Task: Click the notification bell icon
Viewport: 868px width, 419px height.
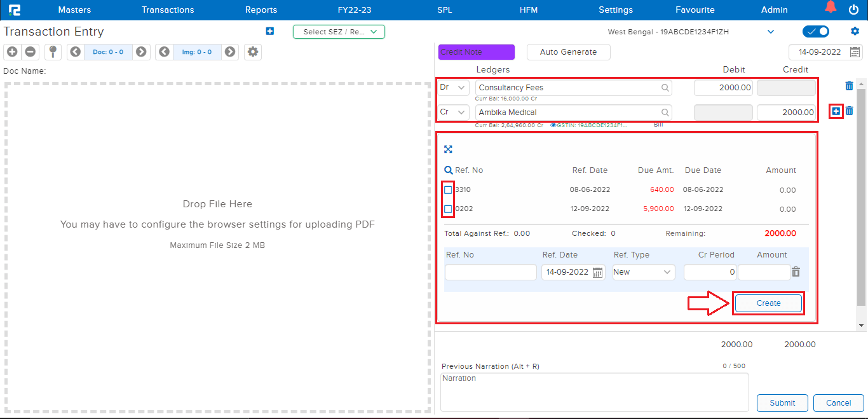Action: click(x=831, y=8)
